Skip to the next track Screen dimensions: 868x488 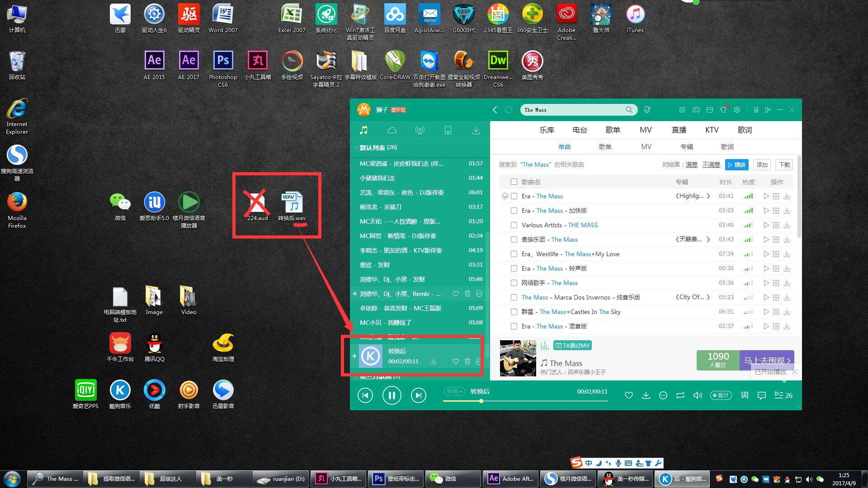419,395
